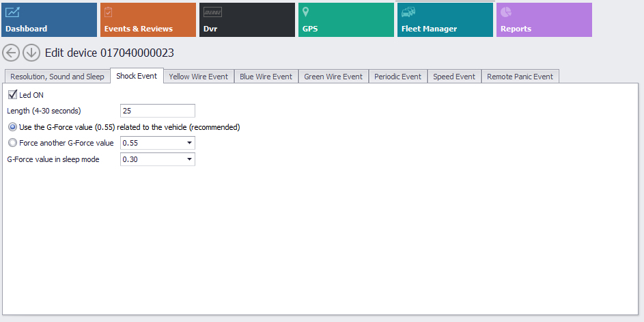Viewport: 644px width, 322px height.
Task: Click the Length seconds input field
Action: pos(157,111)
